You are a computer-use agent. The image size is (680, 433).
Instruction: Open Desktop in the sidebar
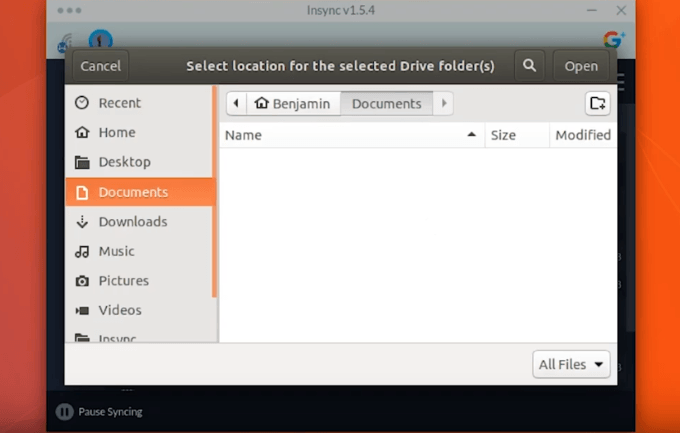click(x=139, y=162)
